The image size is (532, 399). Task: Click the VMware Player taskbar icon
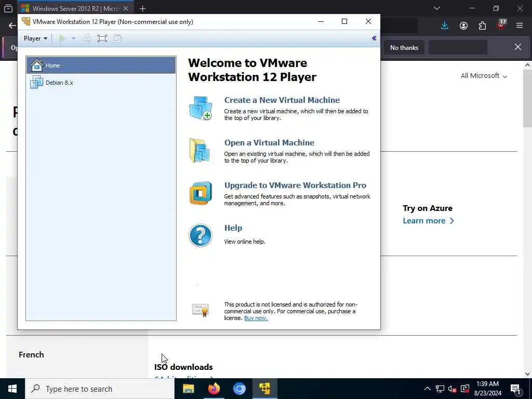pyautogui.click(x=264, y=389)
